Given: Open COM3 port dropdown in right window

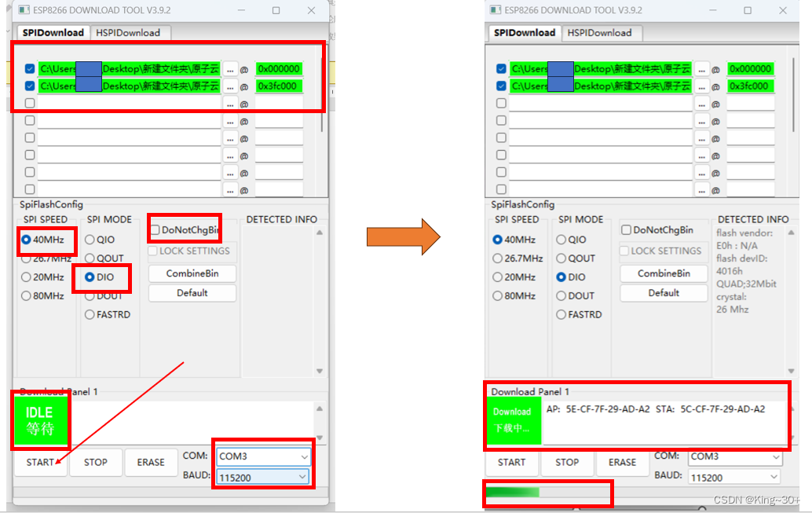Looking at the screenshot, I should pyautogui.click(x=735, y=456).
